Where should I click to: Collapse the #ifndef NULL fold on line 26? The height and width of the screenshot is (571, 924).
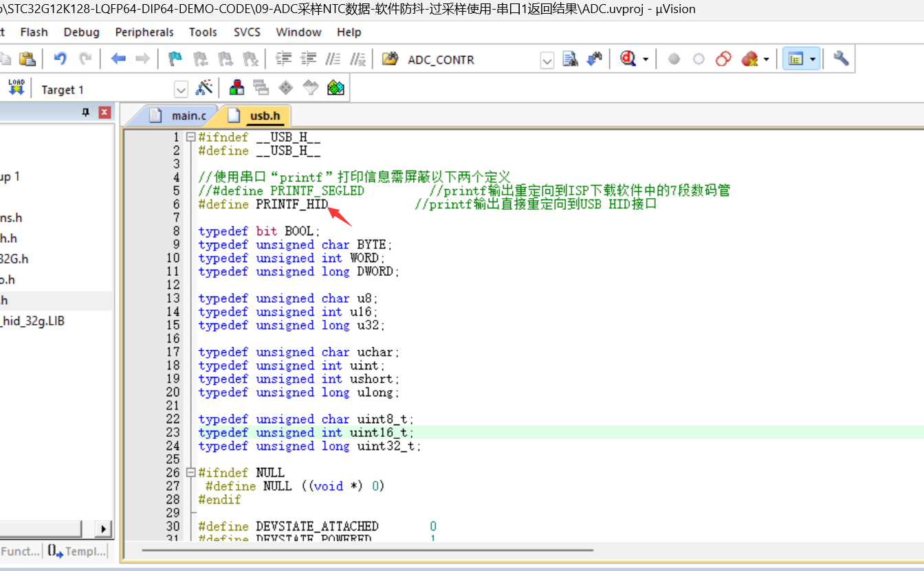(191, 473)
